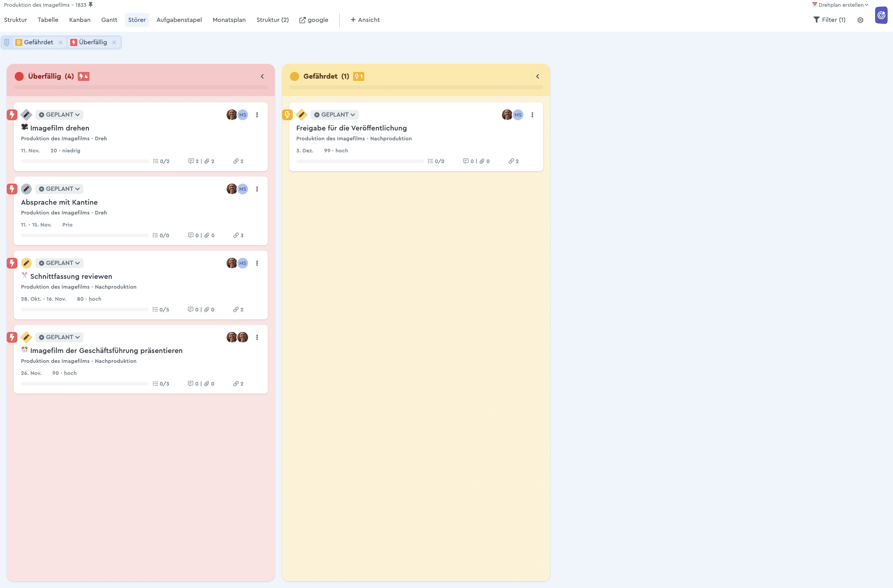Click the pin icon next to project title
This screenshot has height=588, width=893.
tap(91, 5)
